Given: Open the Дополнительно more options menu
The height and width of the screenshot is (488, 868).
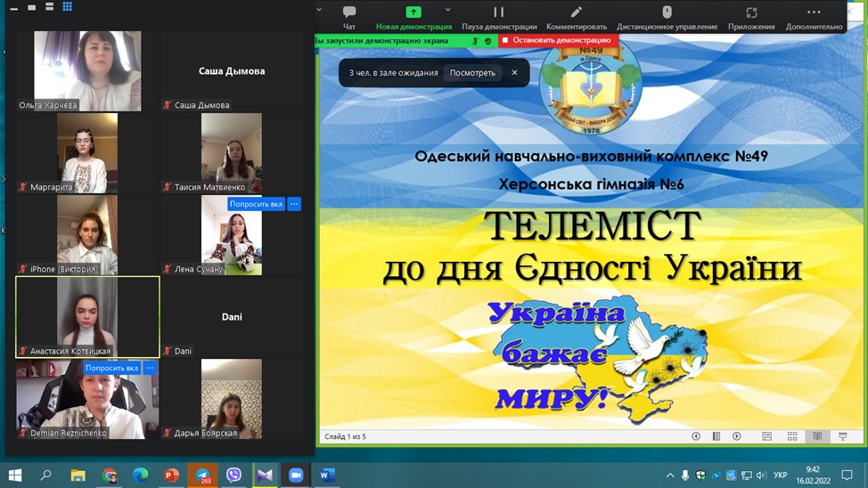Looking at the screenshot, I should [x=814, y=16].
